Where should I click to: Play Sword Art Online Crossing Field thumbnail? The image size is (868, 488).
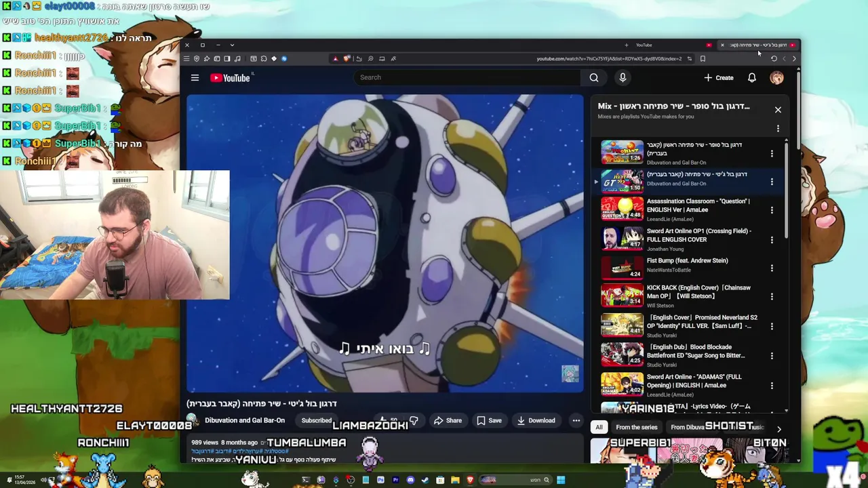[622, 239]
